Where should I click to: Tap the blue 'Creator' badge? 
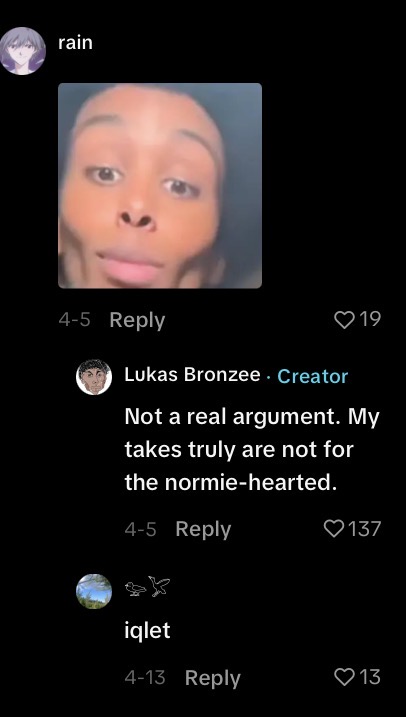pos(313,376)
